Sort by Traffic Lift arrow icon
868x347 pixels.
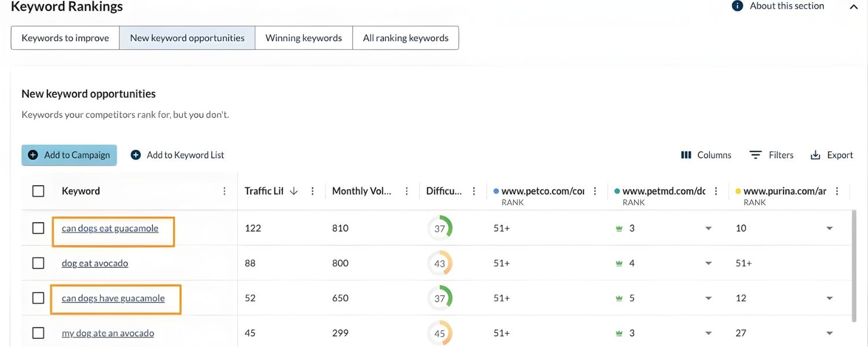[293, 191]
